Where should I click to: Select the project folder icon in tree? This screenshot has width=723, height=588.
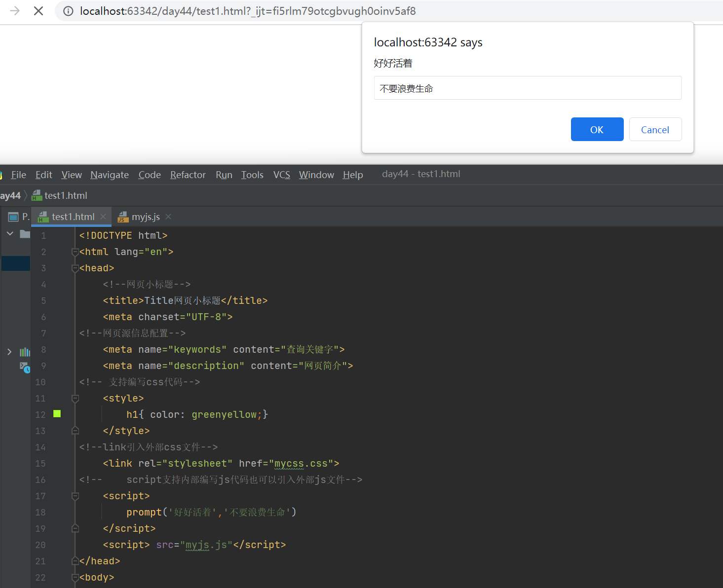pyautogui.click(x=25, y=234)
